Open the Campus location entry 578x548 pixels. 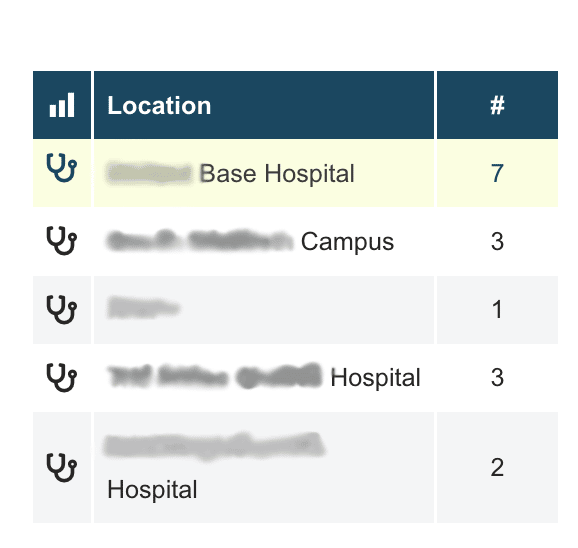[250, 241]
